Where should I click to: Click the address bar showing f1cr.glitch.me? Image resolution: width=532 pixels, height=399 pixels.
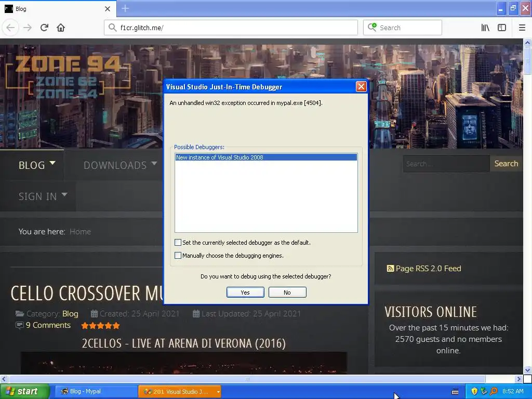click(231, 28)
